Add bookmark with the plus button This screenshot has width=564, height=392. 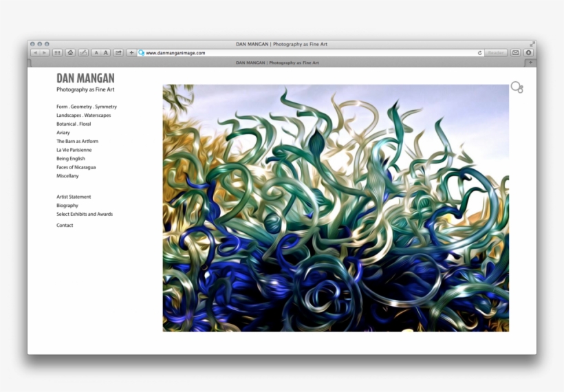coord(131,53)
